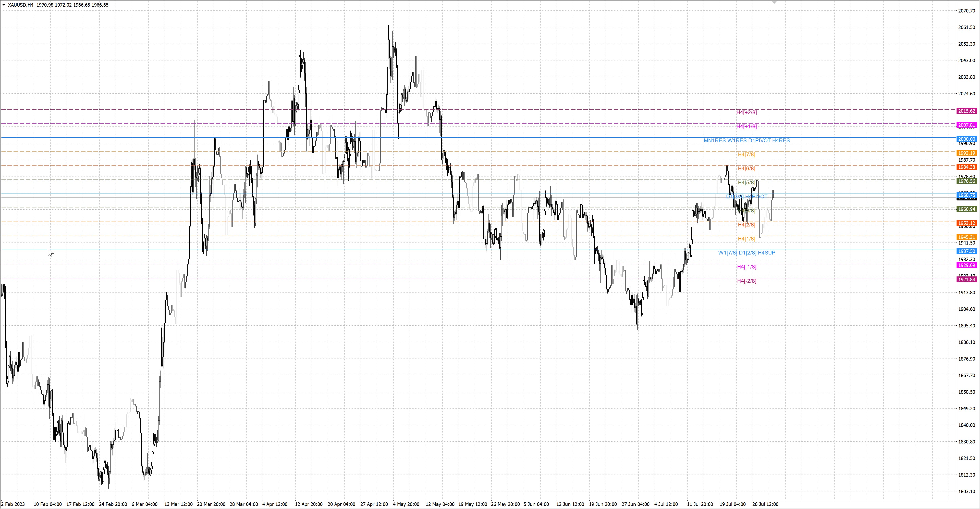Click the W1[7/8] D1[2/8] H4SUP label

click(746, 253)
